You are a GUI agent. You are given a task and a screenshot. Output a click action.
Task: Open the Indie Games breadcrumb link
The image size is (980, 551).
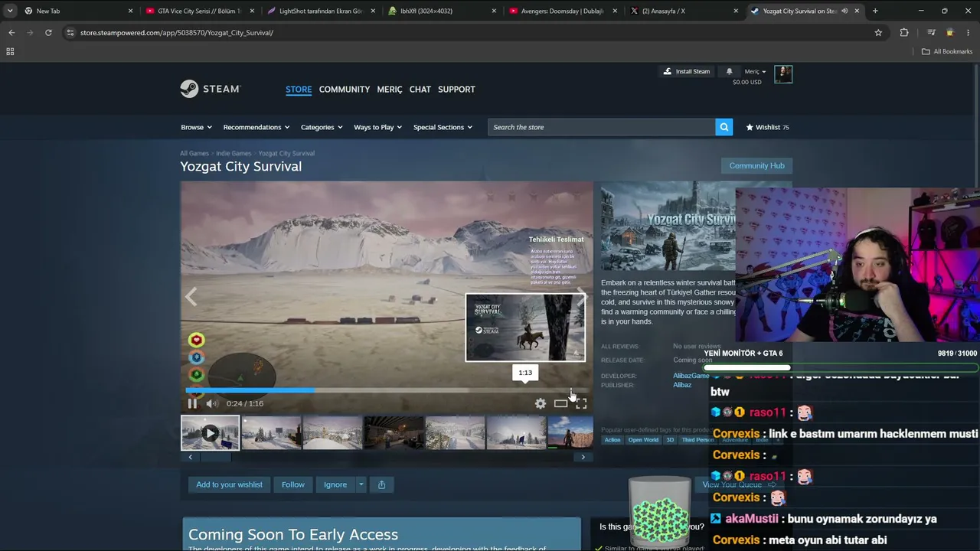[234, 153]
